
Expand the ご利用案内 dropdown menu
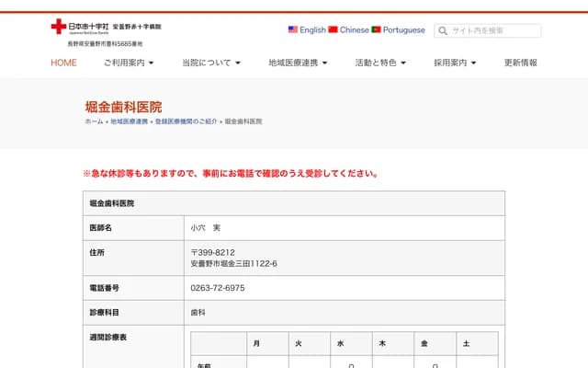129,63
